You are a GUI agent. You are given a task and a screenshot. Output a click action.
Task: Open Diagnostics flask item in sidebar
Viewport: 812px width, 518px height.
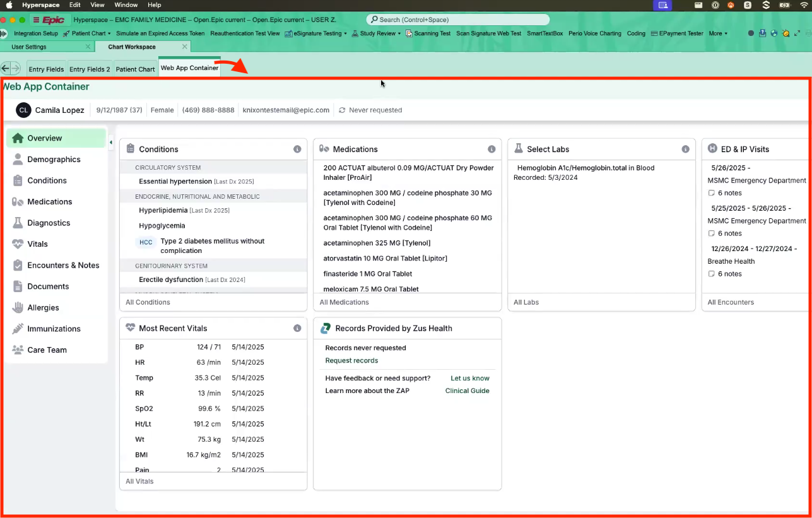click(x=56, y=223)
